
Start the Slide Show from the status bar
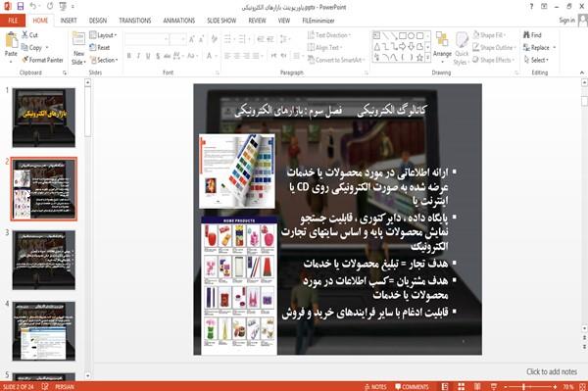pos(494,386)
